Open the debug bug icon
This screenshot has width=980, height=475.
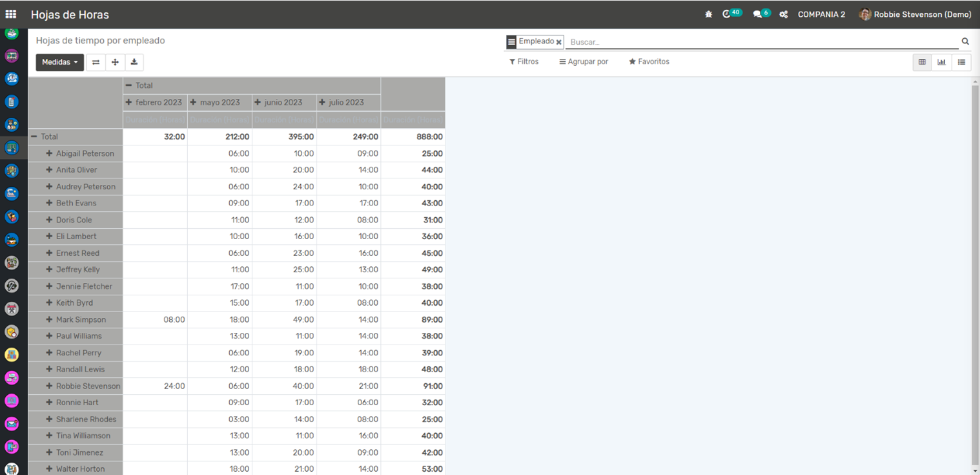(x=708, y=14)
